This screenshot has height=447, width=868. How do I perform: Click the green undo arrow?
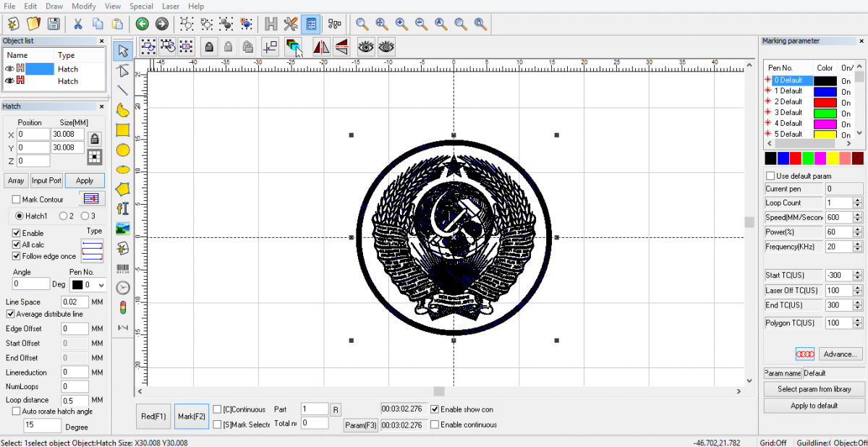coord(142,23)
